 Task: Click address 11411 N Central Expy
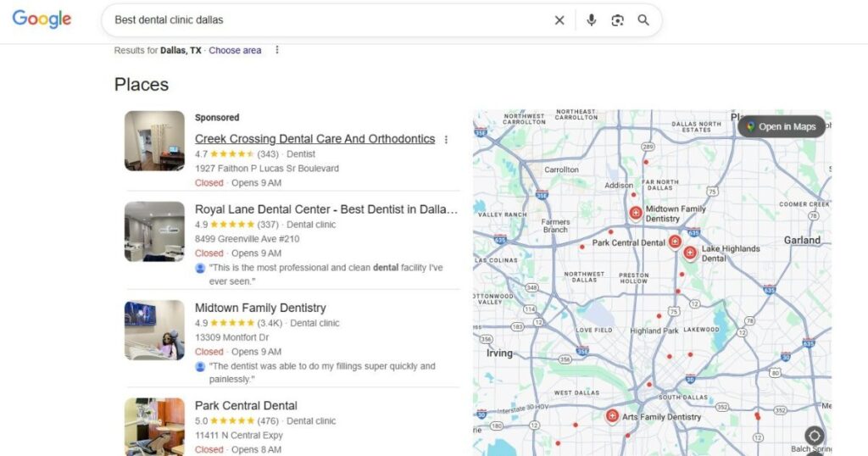238,436
